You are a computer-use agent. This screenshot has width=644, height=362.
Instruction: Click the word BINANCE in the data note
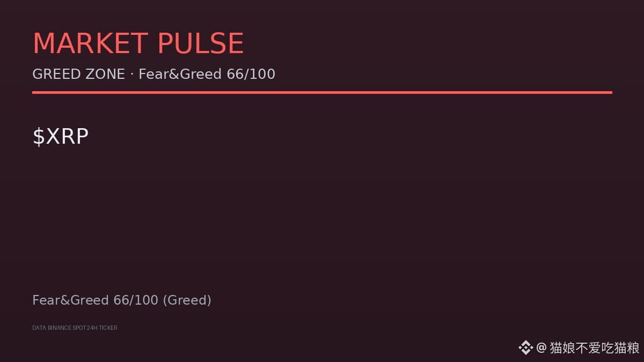point(58,328)
